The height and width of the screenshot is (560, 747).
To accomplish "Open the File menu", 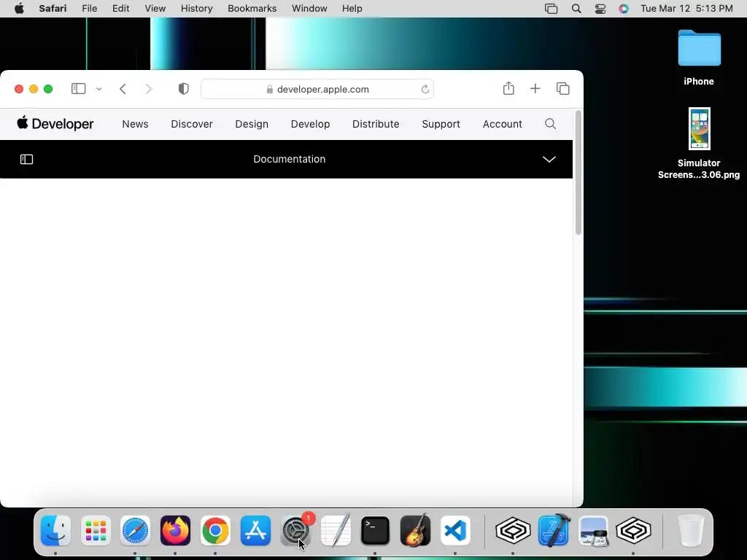I will (x=90, y=9).
